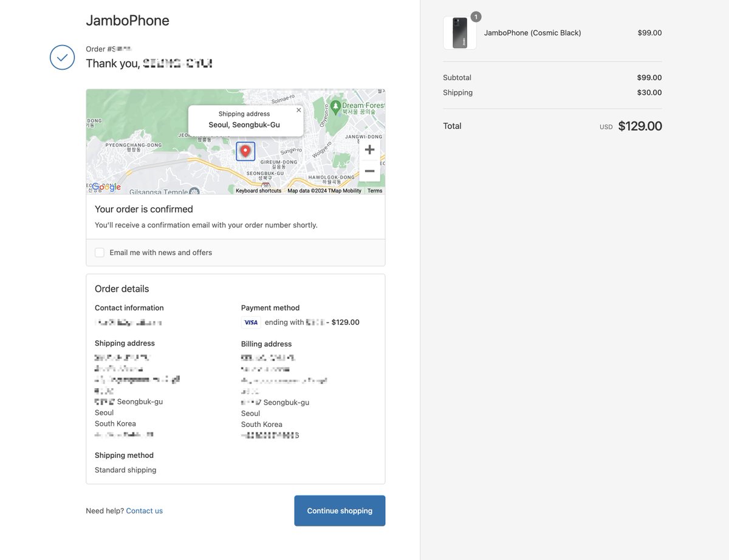Image resolution: width=729 pixels, height=560 pixels.
Task: Click the $30.00 shipping cost
Action: click(x=649, y=93)
